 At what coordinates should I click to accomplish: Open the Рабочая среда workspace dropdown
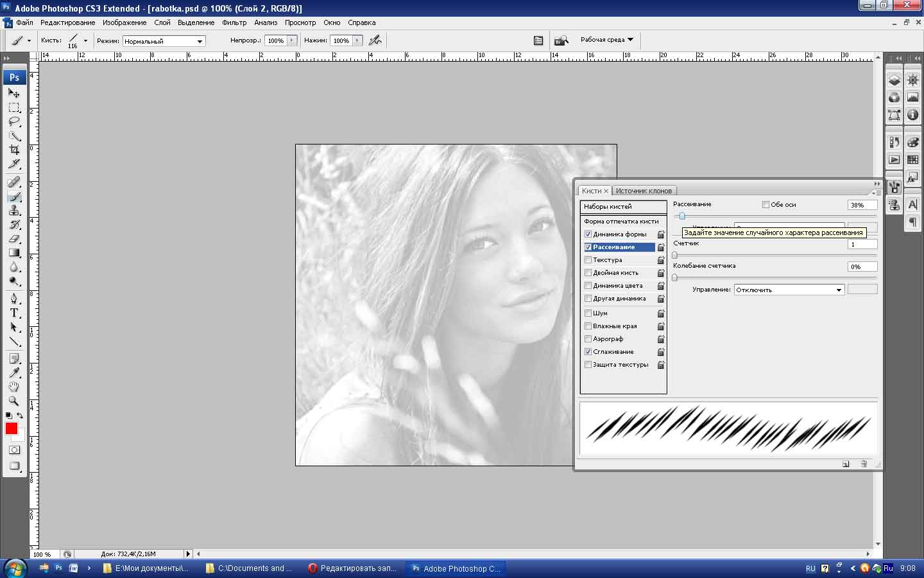point(606,40)
